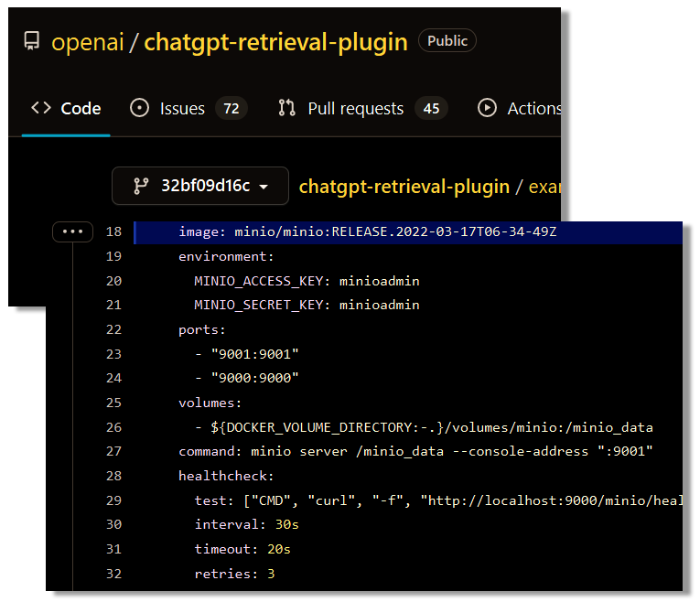Click the repository icon beside openai
700x602 pixels.
click(32, 41)
